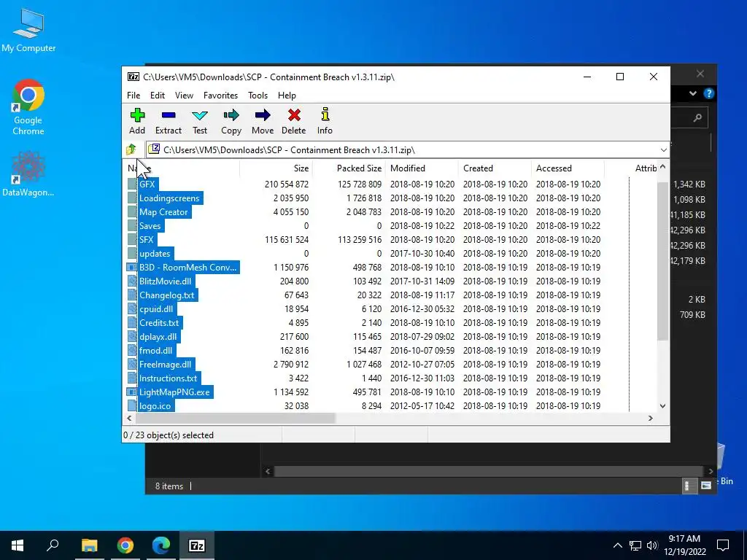Expand the Explorer ribbon chevron
This screenshot has width=747, height=560.
693,93
